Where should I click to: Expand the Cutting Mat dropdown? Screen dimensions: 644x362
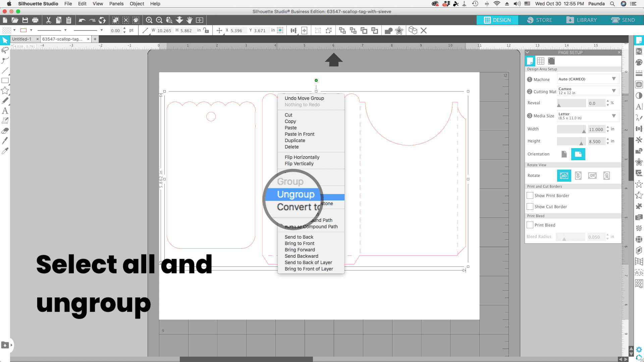[x=588, y=91]
